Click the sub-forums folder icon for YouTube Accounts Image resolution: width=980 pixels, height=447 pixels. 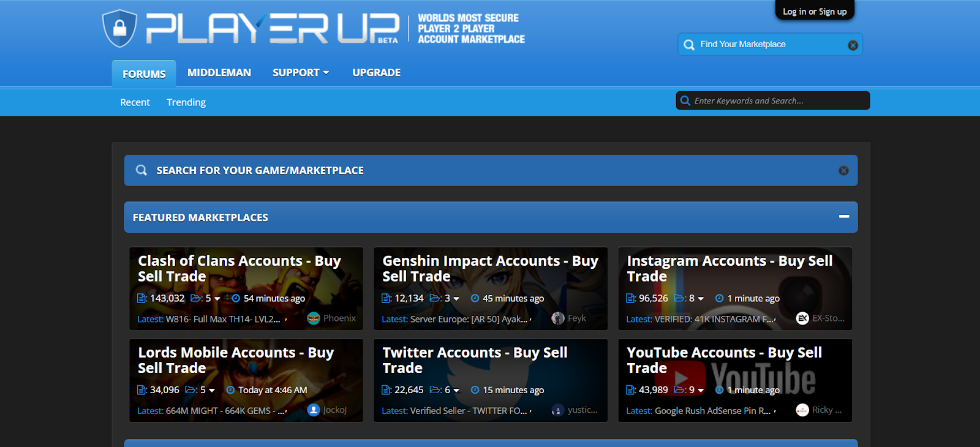(x=680, y=390)
